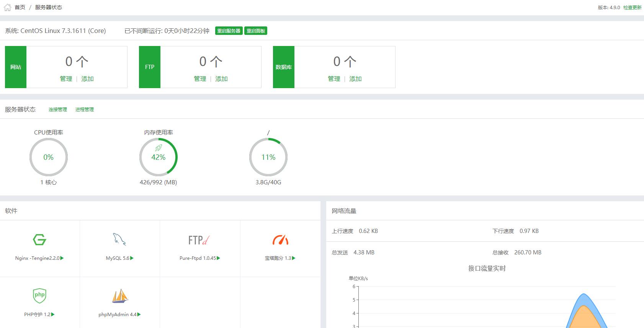Click the MySQL 5.6 label
This screenshot has height=328, width=644.
(x=118, y=258)
